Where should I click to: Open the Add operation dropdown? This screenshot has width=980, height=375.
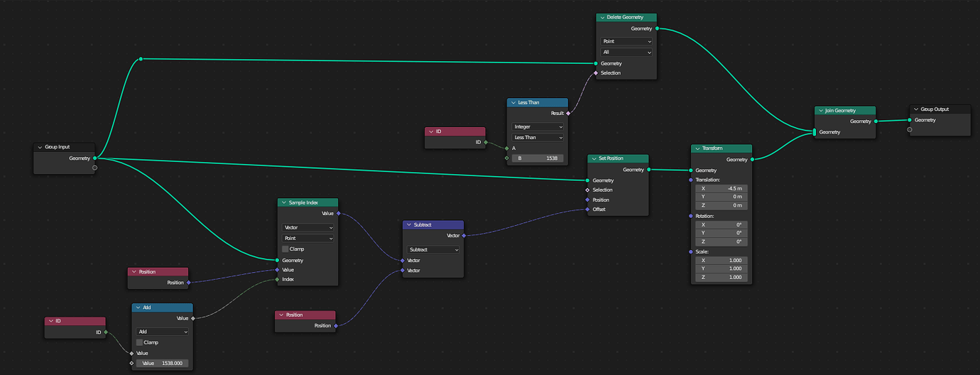[163, 332]
